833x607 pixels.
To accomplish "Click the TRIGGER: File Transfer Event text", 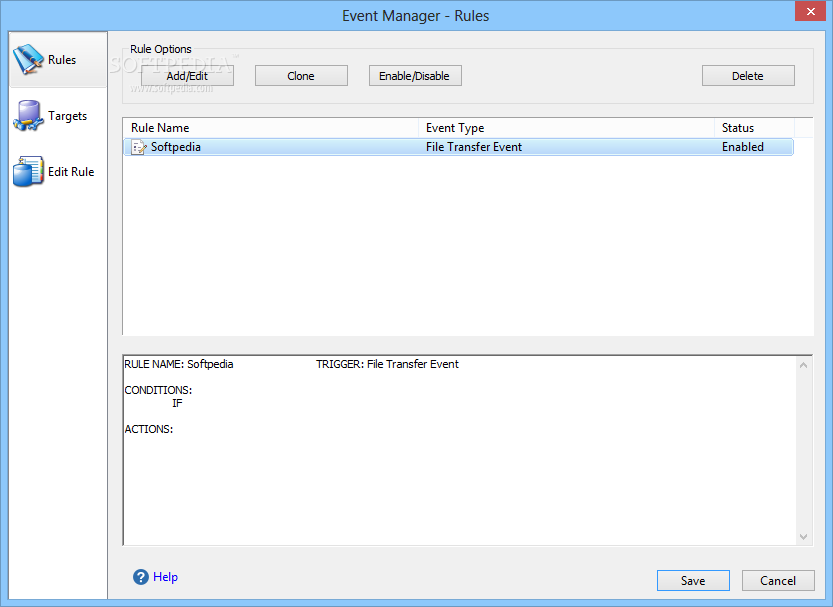I will 387,364.
